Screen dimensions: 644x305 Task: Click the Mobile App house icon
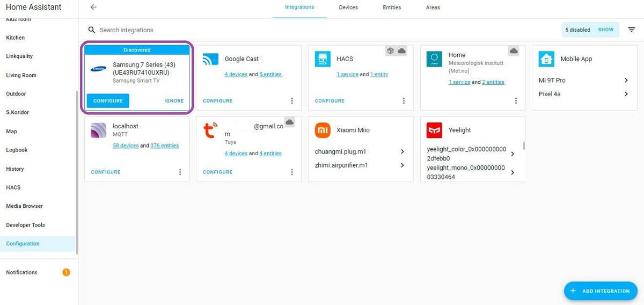tap(546, 59)
